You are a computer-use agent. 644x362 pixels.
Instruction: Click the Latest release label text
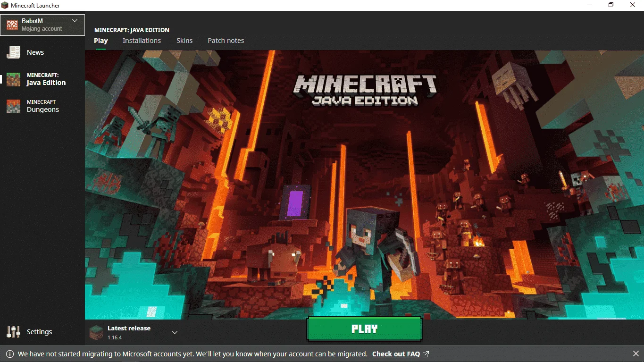[129, 328]
